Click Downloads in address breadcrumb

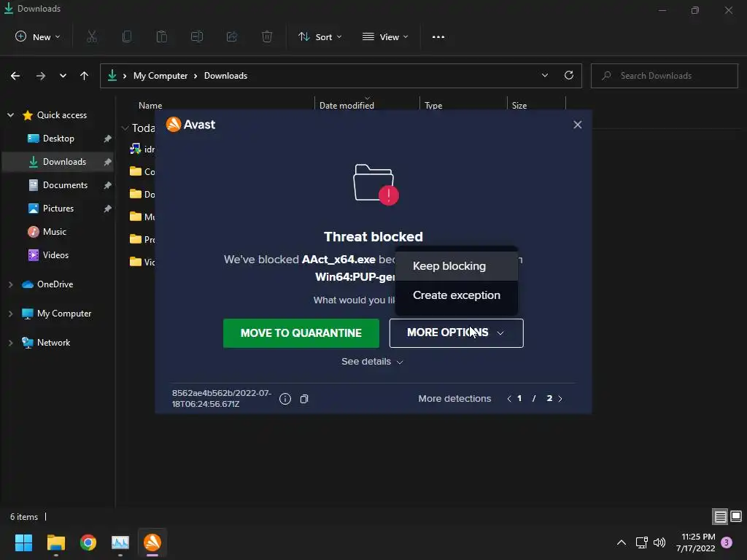tap(226, 76)
